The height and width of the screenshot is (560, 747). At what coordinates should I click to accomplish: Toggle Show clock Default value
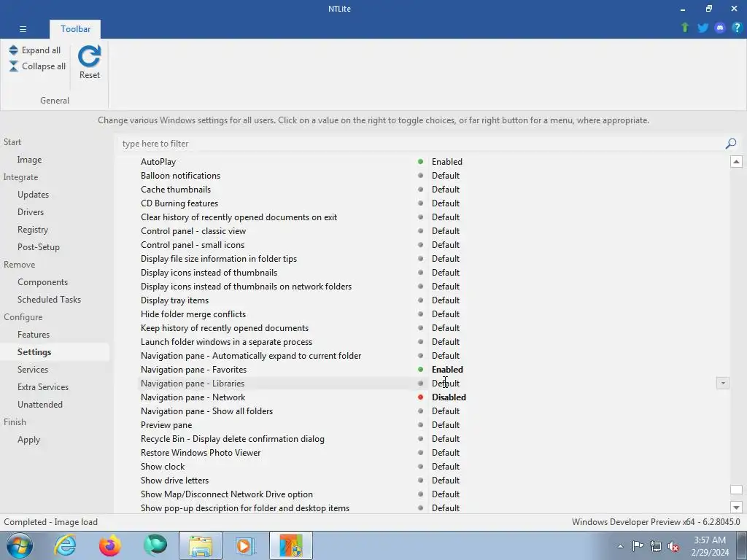[446, 467]
